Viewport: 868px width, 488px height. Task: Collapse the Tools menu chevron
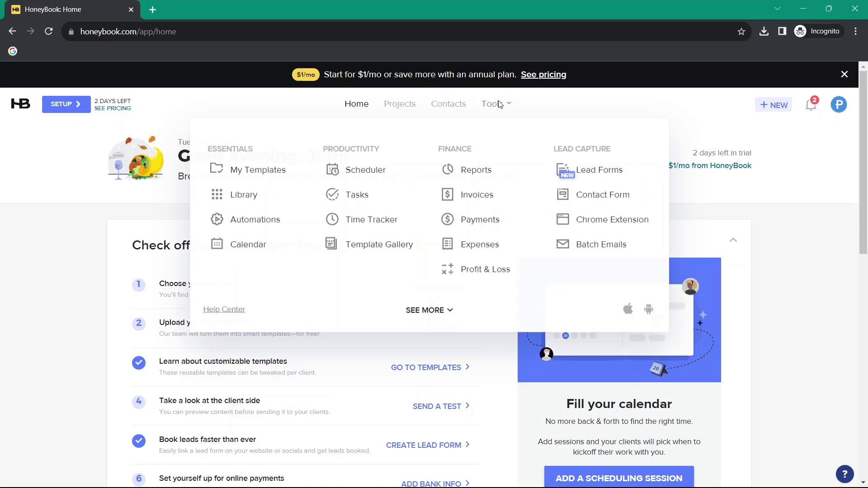[508, 103]
